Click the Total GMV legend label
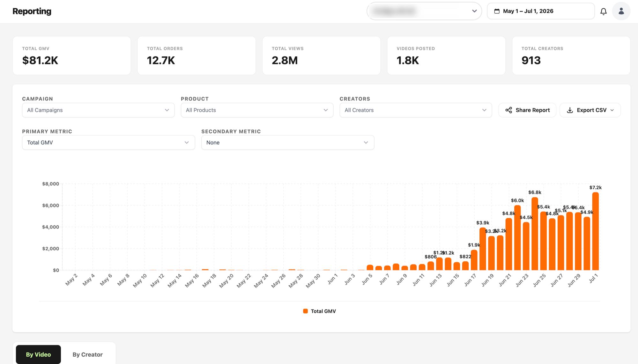Image resolution: width=638 pixels, height=364 pixels. (x=323, y=311)
